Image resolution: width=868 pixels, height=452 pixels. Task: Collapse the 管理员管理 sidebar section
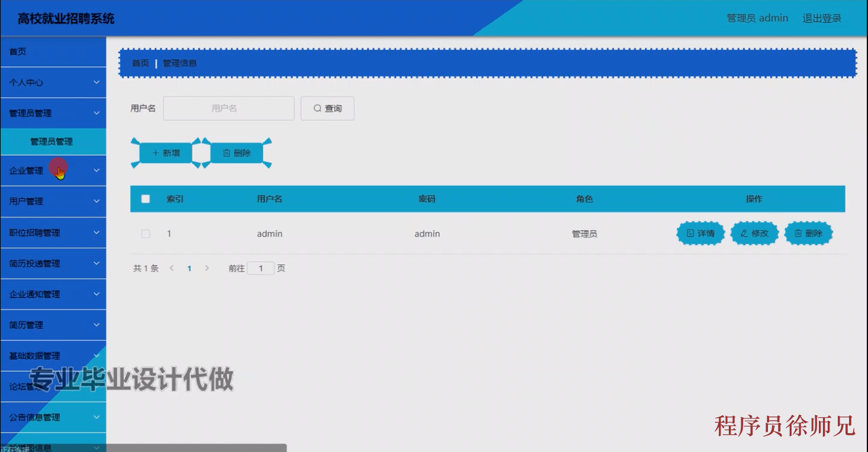52,113
